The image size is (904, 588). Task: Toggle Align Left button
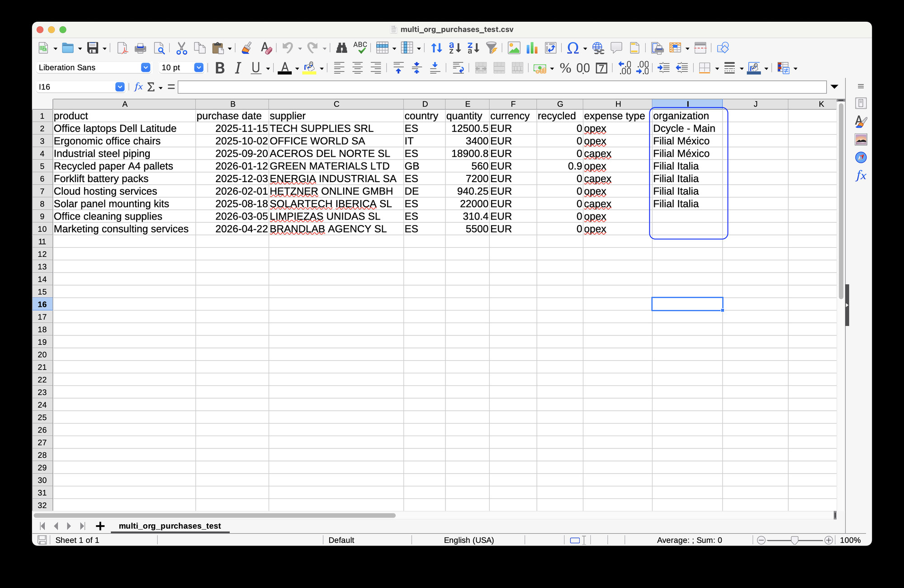pyautogui.click(x=339, y=68)
